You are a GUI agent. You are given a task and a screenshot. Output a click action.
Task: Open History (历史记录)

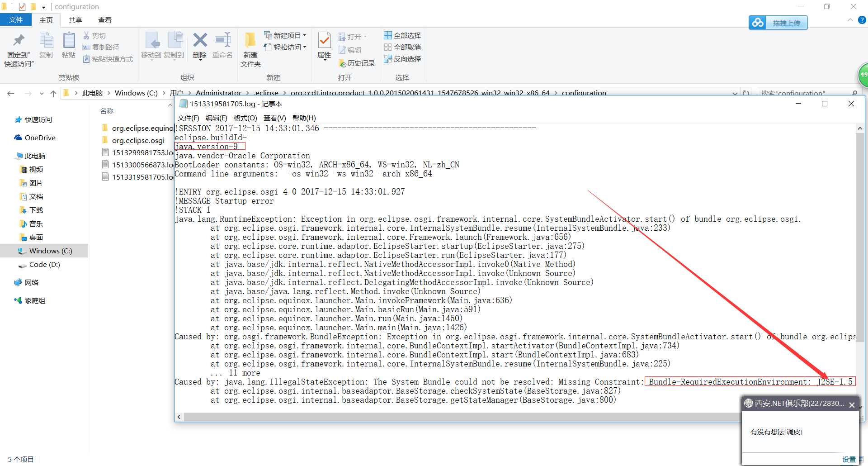[x=357, y=63]
